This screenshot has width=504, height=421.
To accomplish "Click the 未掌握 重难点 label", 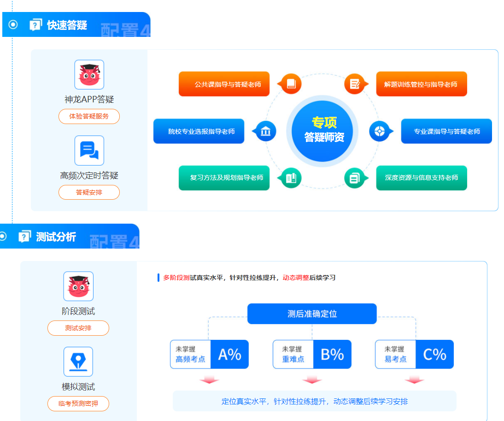I will (x=293, y=355).
